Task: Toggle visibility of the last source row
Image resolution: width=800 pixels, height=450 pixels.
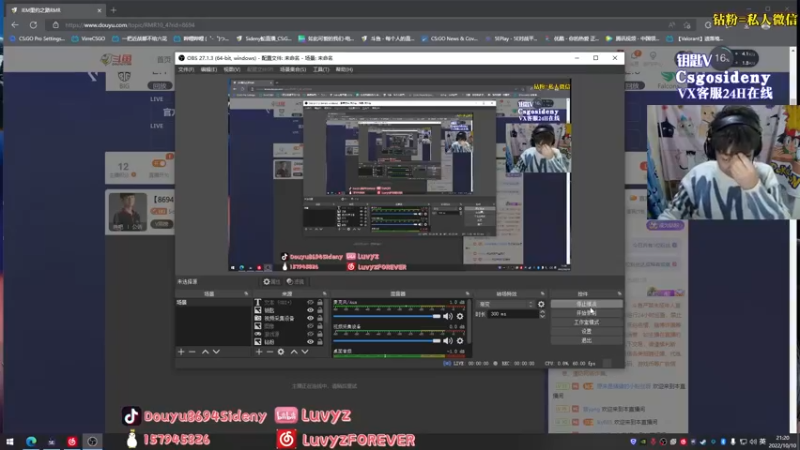Action: [310, 342]
